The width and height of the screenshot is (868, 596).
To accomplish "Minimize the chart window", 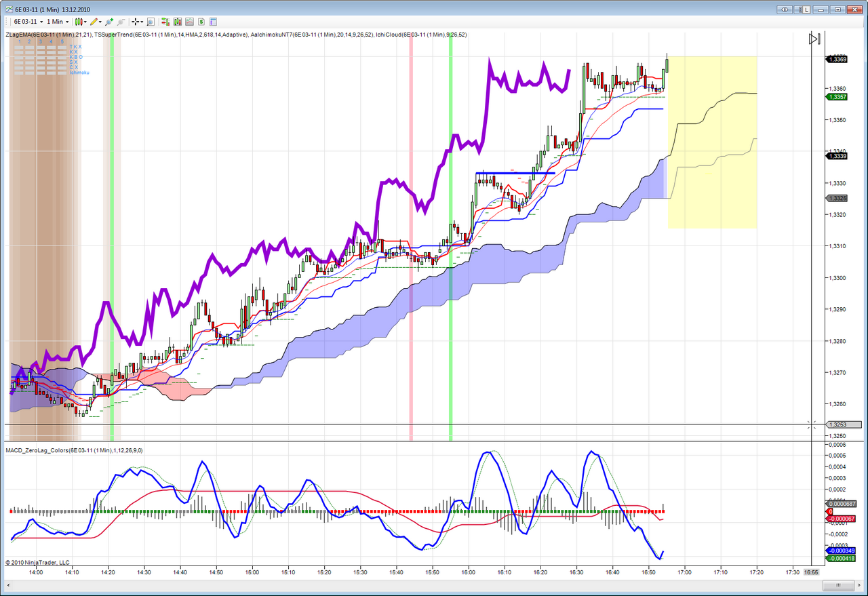I will [x=822, y=9].
